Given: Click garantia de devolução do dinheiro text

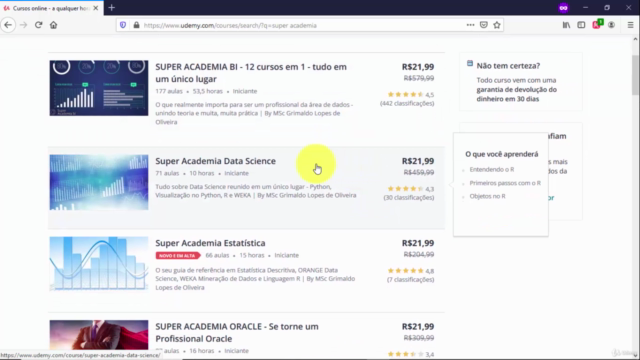Looking at the screenshot, I should coord(516,94).
